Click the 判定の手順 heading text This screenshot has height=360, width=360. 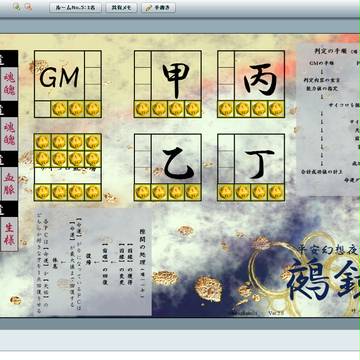pyautogui.click(x=330, y=51)
